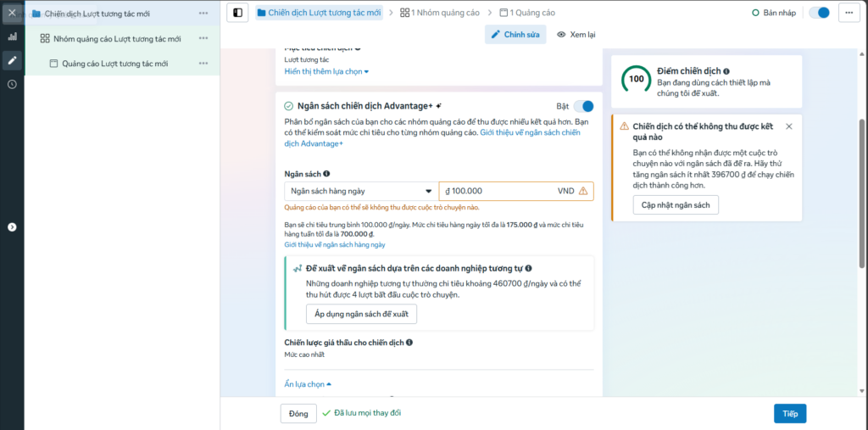The width and height of the screenshot is (868, 430).
Task: Toggle the campaign on/off switch near Bản nháp
Action: 820,13
